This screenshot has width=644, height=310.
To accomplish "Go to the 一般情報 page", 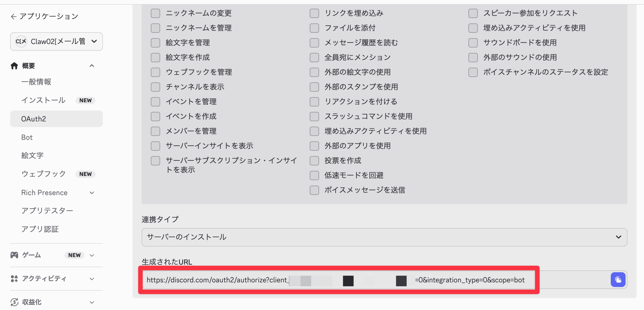I will point(36,82).
